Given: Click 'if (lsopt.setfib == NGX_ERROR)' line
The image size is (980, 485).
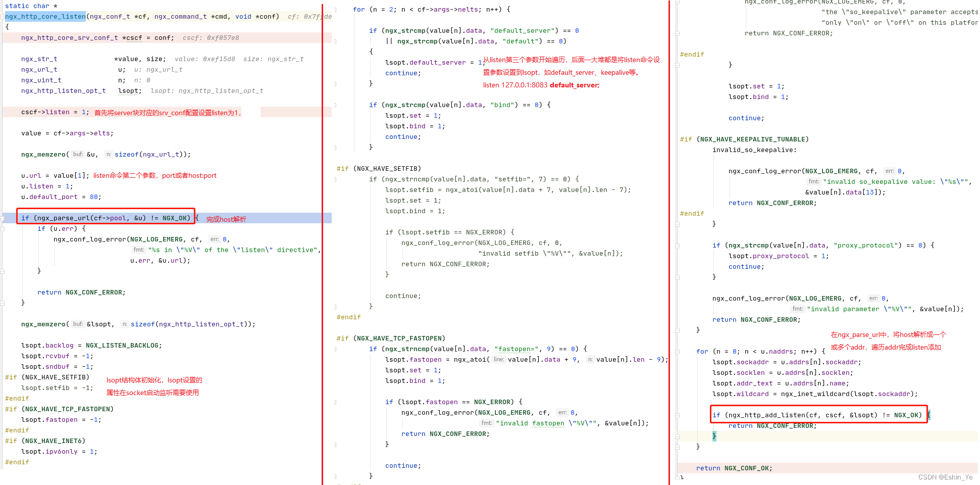Looking at the screenshot, I should [x=450, y=232].
